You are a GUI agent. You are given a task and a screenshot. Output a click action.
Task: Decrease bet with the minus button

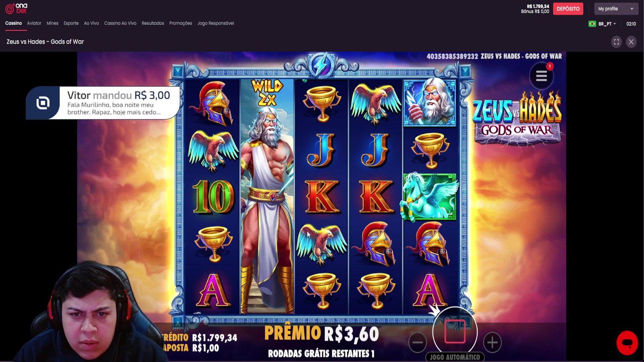pos(418,342)
